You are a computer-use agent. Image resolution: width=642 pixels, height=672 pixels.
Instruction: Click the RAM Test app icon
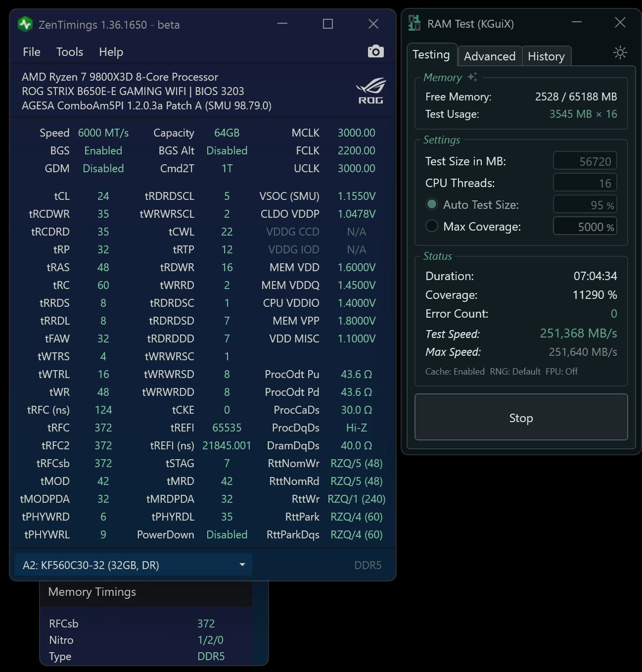pyautogui.click(x=414, y=23)
